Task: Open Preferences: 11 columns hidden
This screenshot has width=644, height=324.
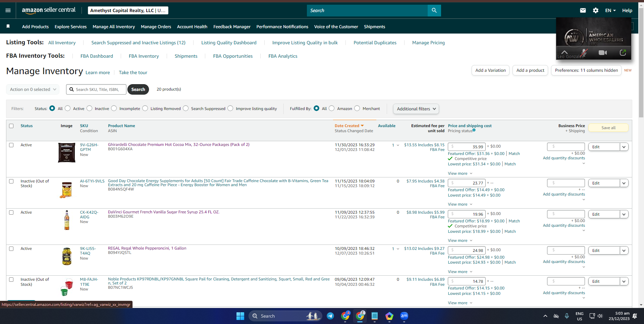Action: (586, 70)
